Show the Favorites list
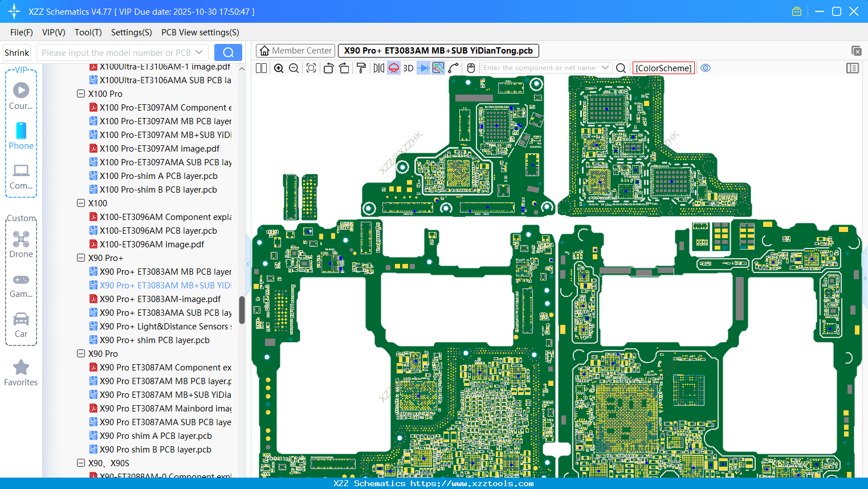 21,373
